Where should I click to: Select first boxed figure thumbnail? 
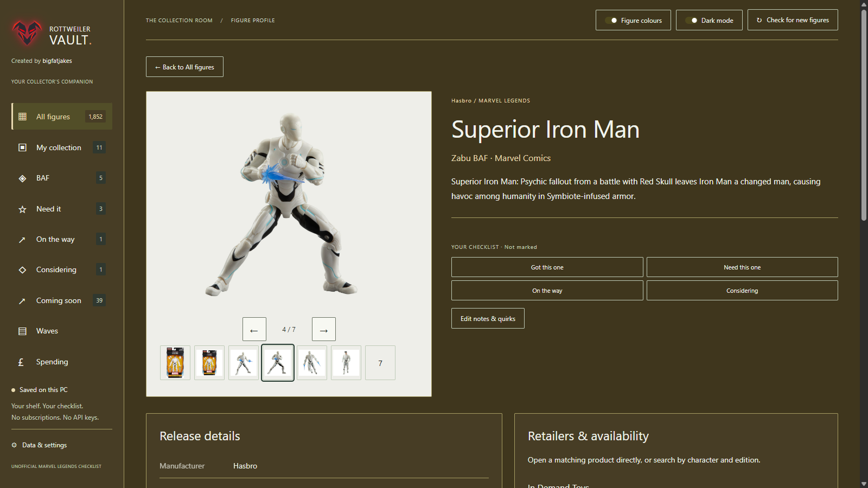tap(175, 363)
